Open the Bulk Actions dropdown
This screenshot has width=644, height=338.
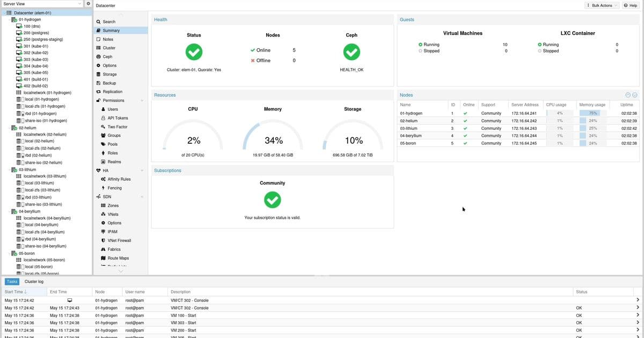(x=602, y=5)
